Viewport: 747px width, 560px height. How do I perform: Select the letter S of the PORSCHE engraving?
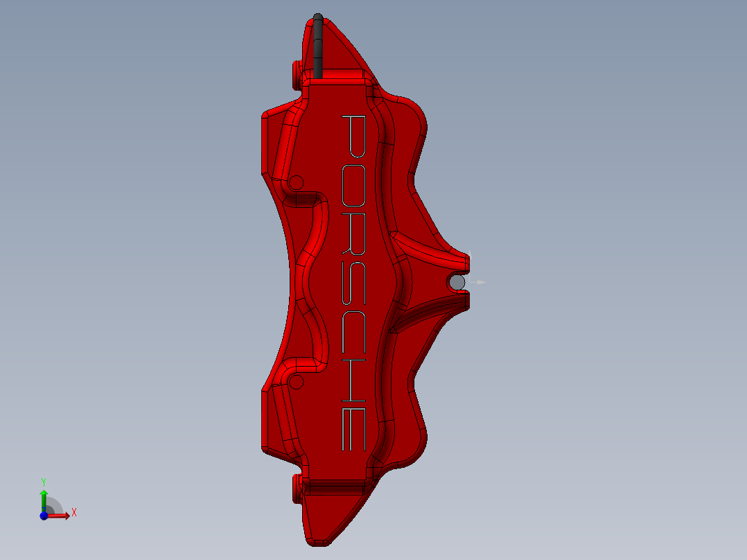[x=354, y=283]
